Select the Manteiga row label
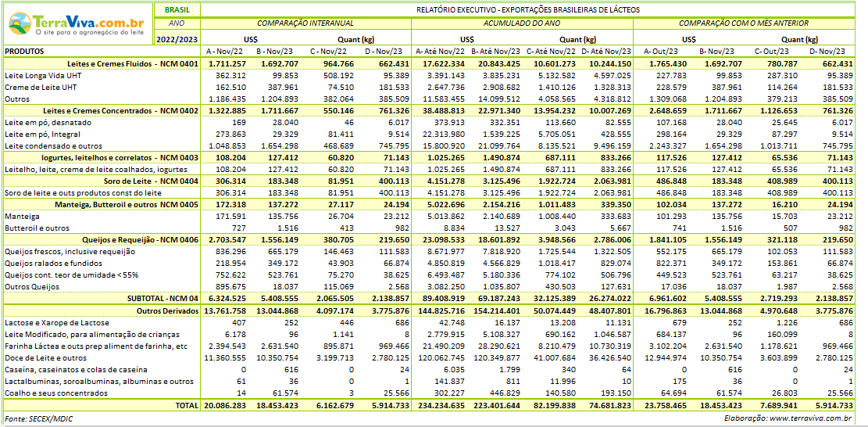The image size is (868, 427). (x=23, y=216)
